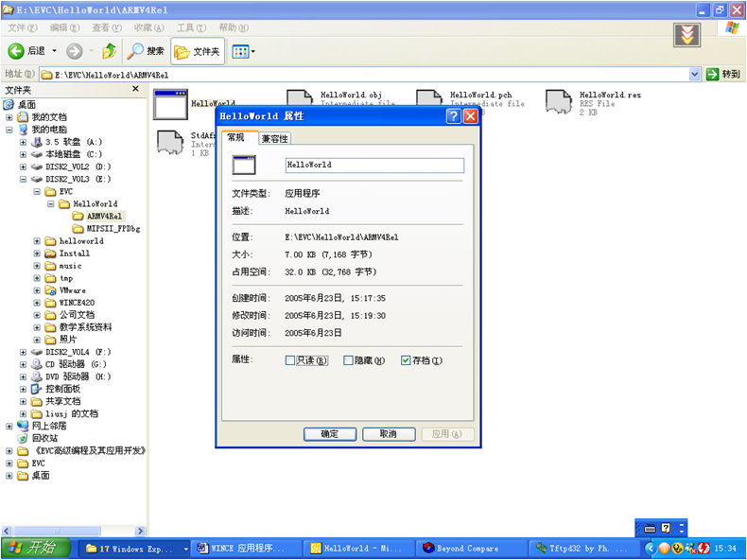Open the Start menu button

pyautogui.click(x=34, y=548)
